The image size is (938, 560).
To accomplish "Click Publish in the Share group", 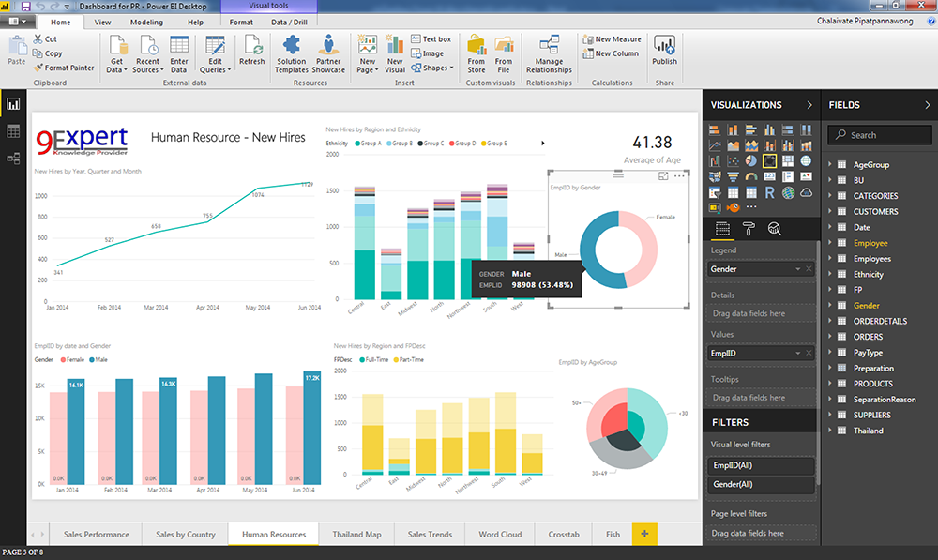I will click(x=665, y=51).
